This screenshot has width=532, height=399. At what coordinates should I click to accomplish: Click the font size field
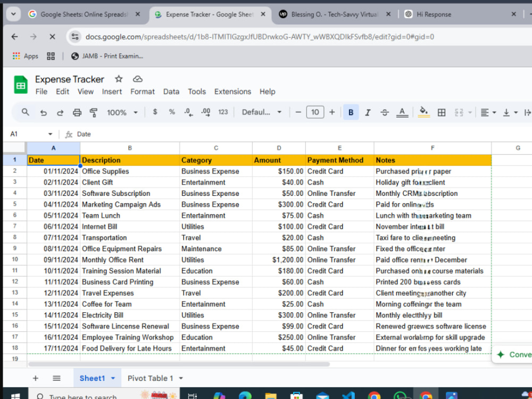coord(315,112)
